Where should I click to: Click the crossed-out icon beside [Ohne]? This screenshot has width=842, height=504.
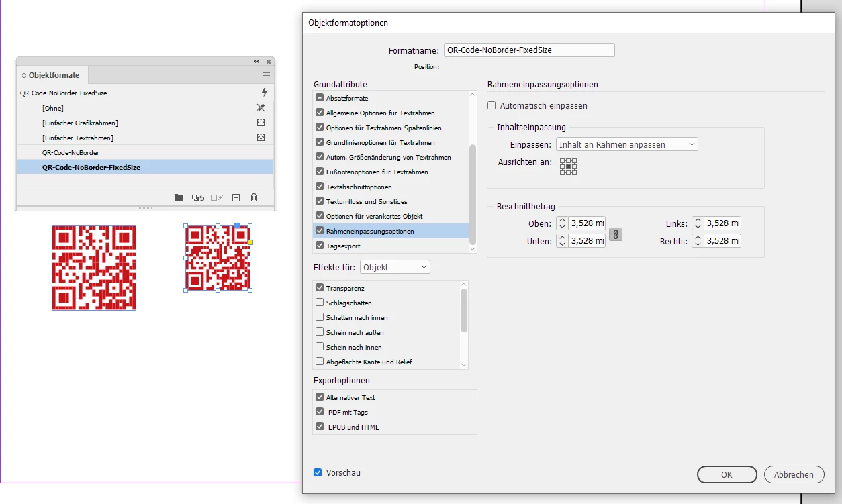[x=261, y=107]
